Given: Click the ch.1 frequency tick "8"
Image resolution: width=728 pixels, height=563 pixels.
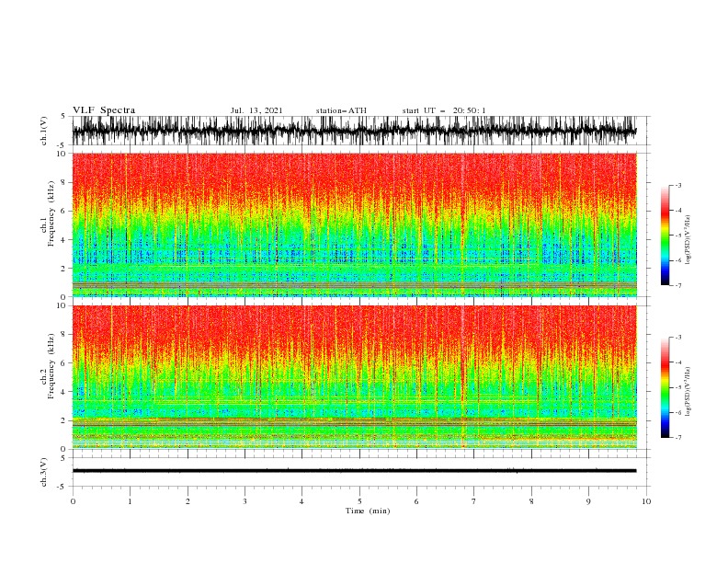Looking at the screenshot, I should tap(63, 182).
